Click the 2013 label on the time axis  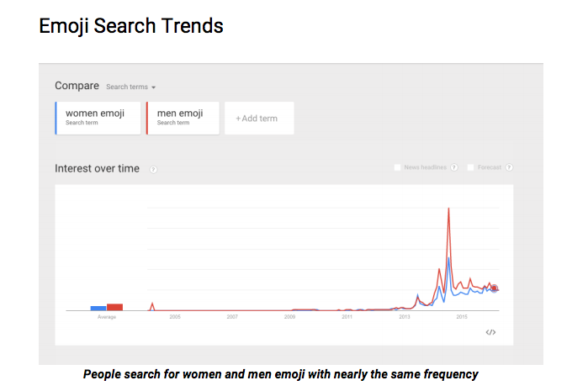point(405,317)
